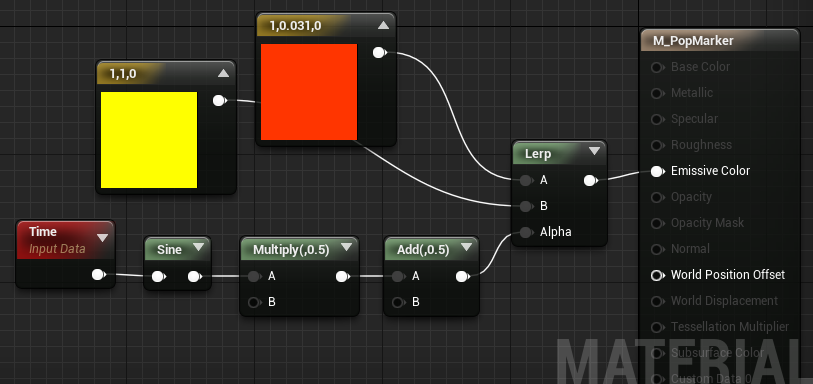Click the Metallic input pin
This screenshot has width=813, height=384.
(x=657, y=93)
